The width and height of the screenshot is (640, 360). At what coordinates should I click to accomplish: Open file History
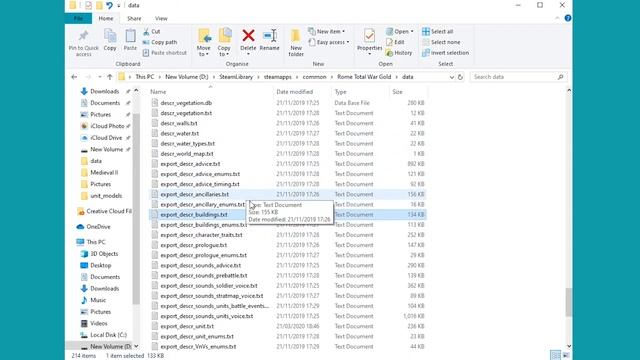399,53
